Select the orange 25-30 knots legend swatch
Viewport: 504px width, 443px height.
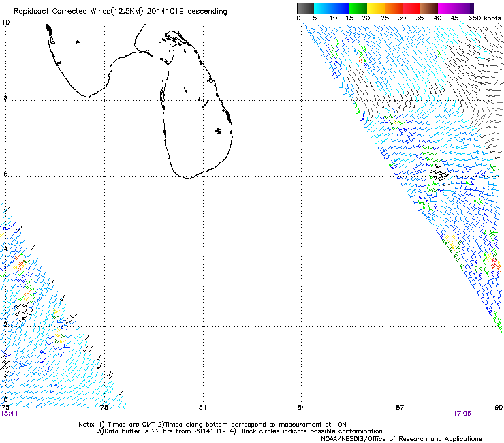coord(394,8)
